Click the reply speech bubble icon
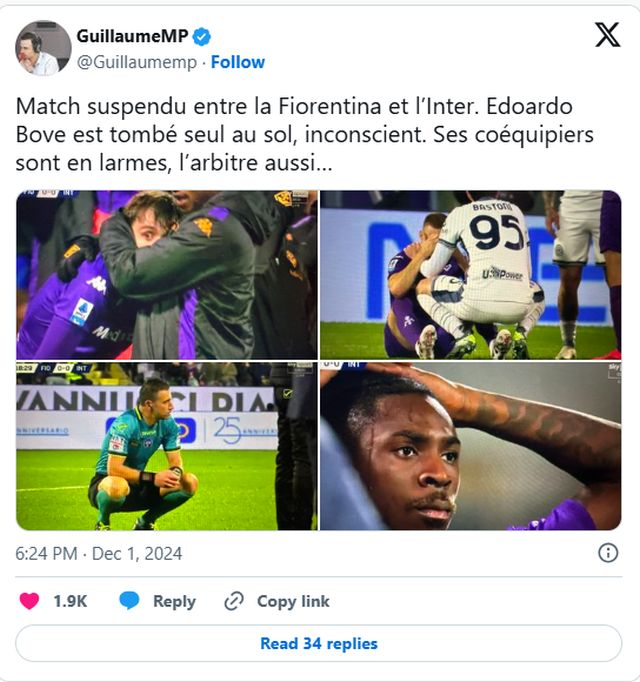Image resolution: width=640 pixels, height=682 pixels. 129,601
